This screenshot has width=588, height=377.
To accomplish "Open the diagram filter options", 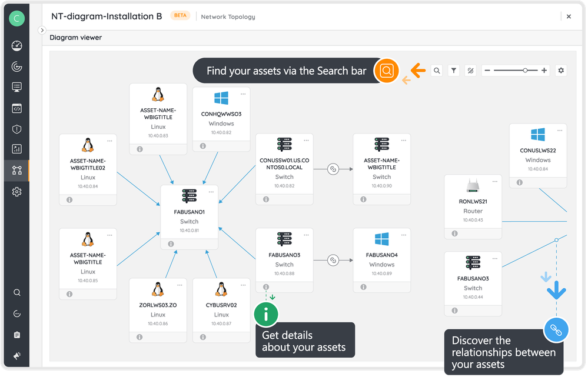I will click(x=454, y=71).
